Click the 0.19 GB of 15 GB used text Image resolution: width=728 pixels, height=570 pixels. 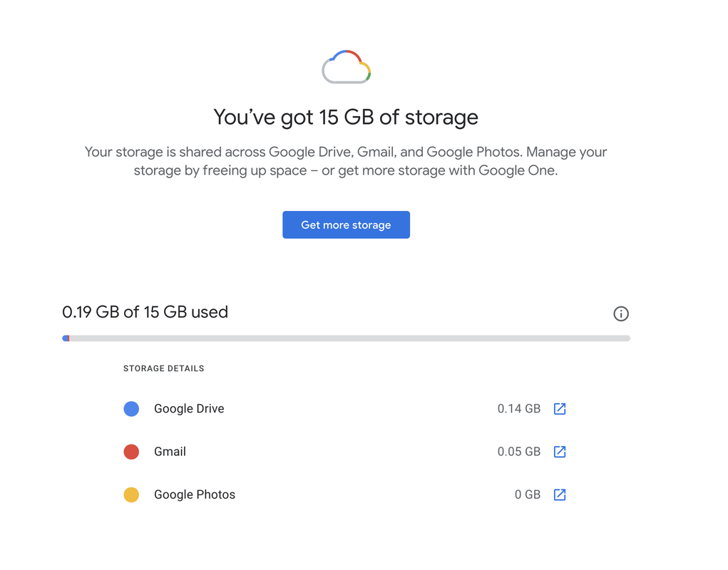tap(145, 312)
